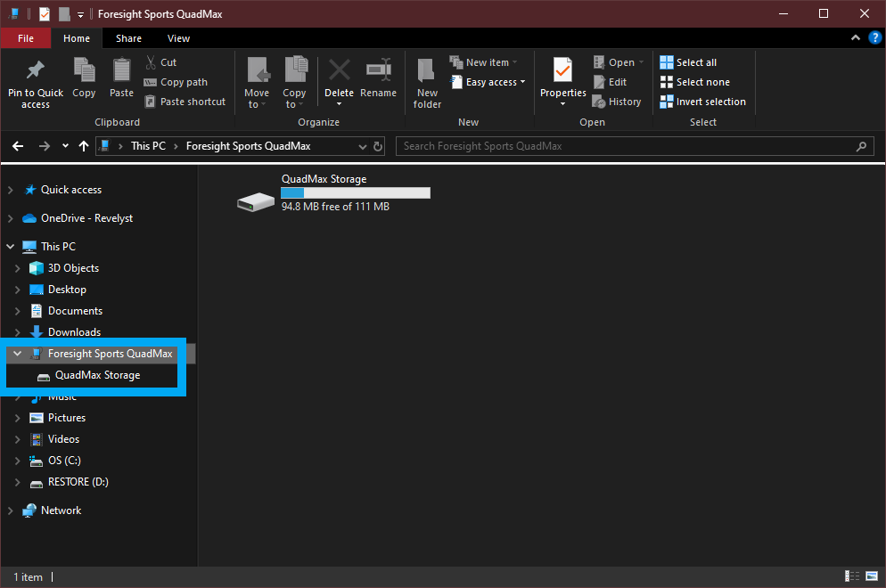Click the title bar Properties checkmark icon

[45, 13]
